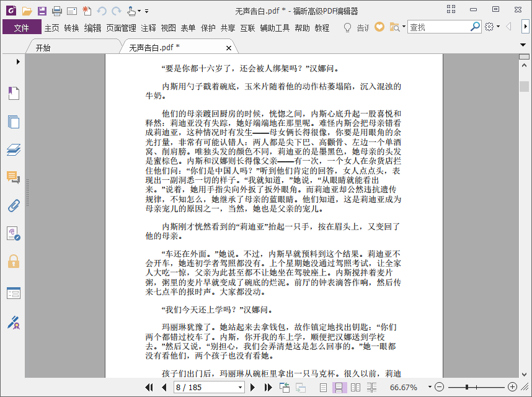This screenshot has height=397, width=532.
Task: Close the 无声告白.pdf tab
Action: tap(229, 48)
